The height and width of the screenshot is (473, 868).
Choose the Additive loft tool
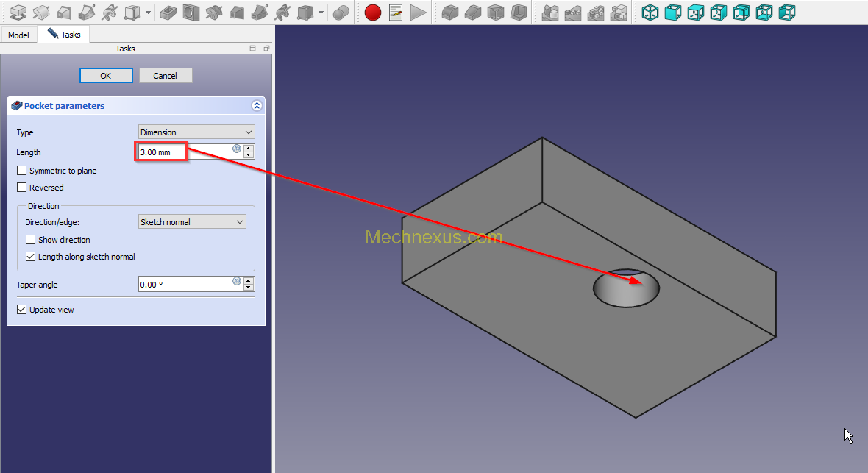click(x=64, y=13)
